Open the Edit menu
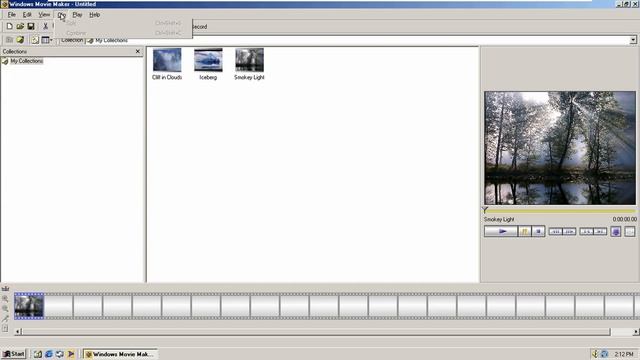This screenshot has height=360, width=640. [x=27, y=15]
